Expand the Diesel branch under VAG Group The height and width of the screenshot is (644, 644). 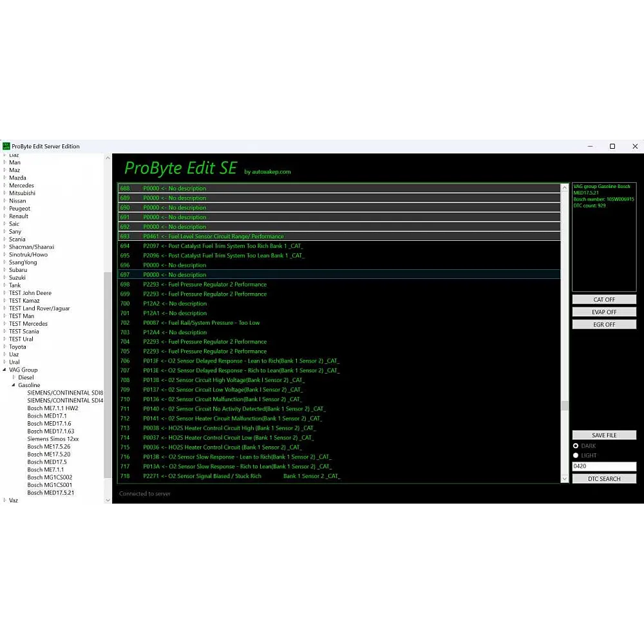coord(14,378)
